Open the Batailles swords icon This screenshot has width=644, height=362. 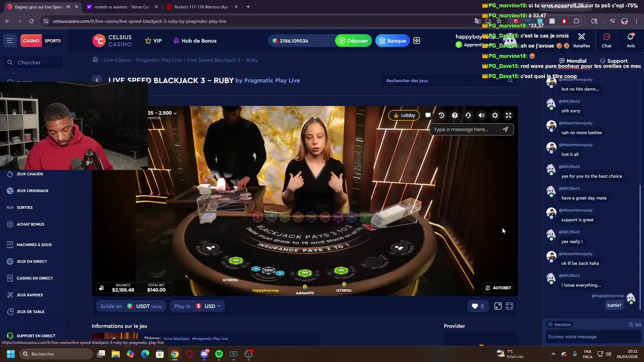pyautogui.click(x=582, y=37)
